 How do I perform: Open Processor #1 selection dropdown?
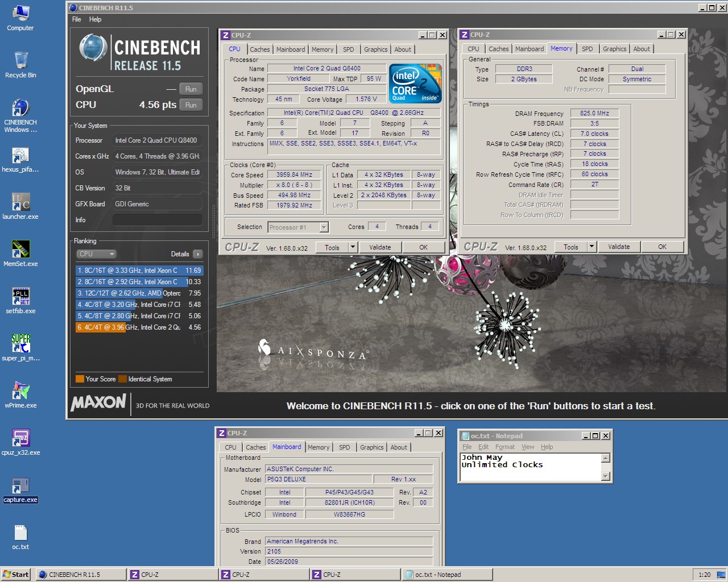pyautogui.click(x=324, y=227)
